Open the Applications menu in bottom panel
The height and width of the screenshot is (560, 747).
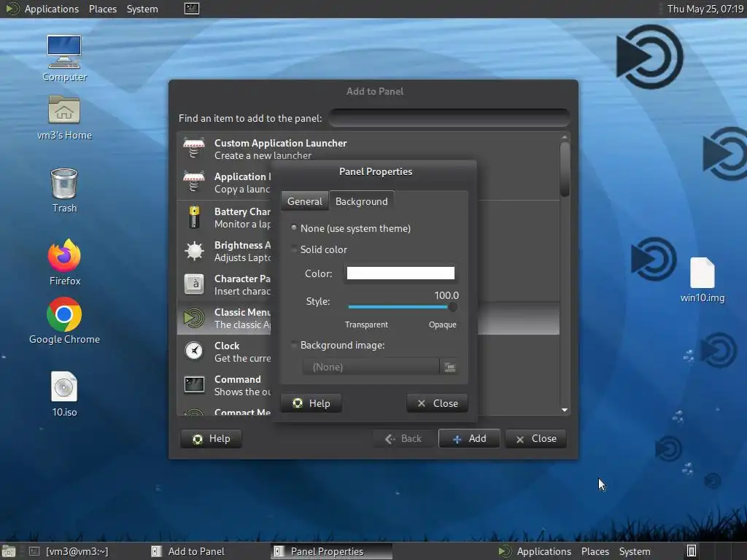point(543,551)
